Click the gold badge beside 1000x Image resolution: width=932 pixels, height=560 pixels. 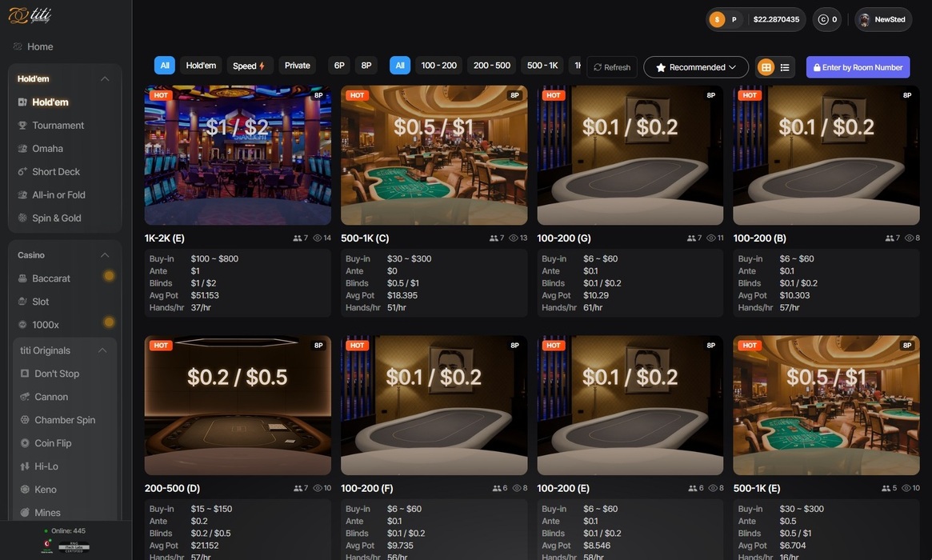tap(109, 322)
